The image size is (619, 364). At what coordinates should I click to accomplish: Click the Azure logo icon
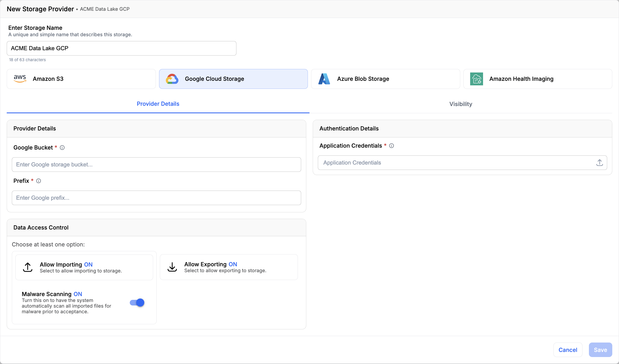(324, 79)
